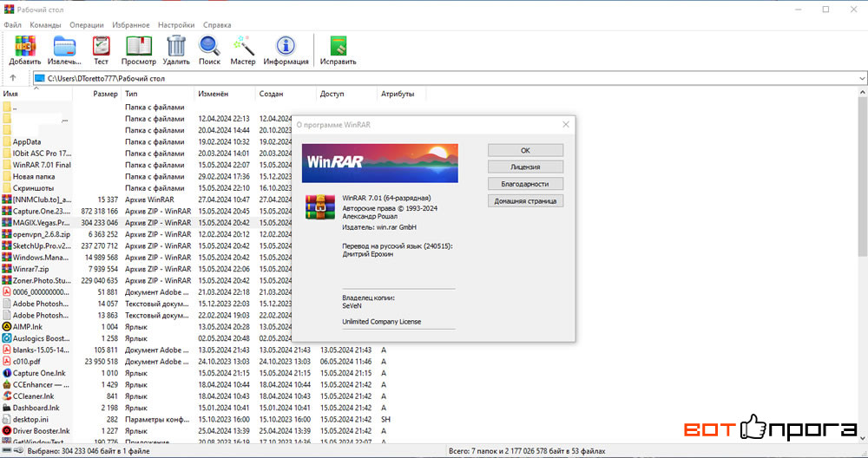Open the Справка menu
Viewport: 868px width, 458px height.
217,25
